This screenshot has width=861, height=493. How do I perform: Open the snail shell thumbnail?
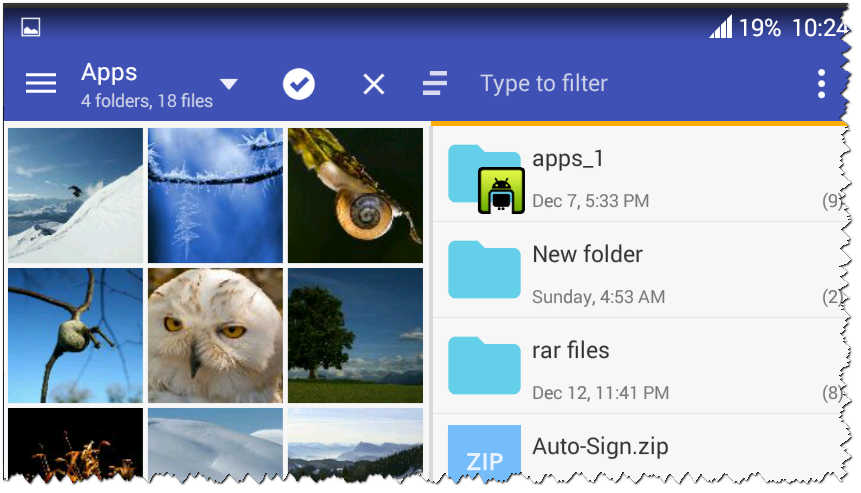click(x=355, y=195)
